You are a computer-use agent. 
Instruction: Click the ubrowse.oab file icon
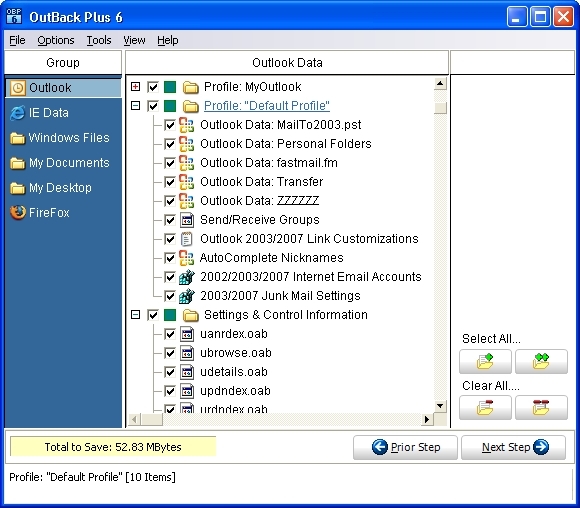pyautogui.click(x=187, y=353)
